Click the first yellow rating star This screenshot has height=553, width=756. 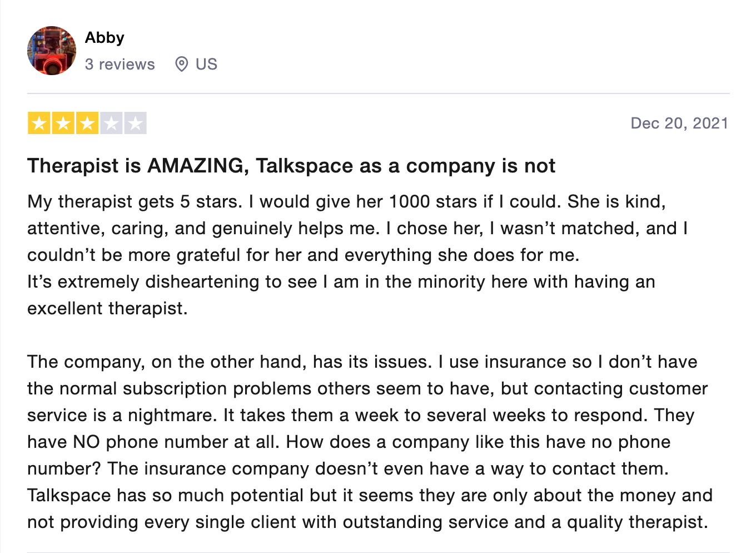[x=39, y=123]
